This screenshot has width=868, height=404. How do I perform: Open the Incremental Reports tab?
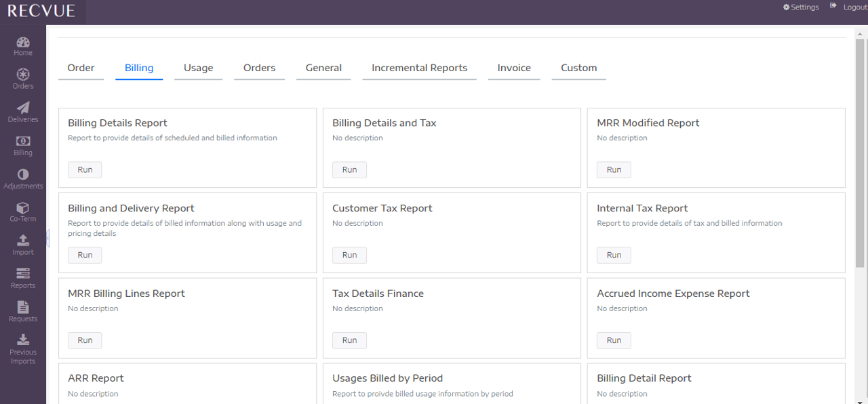[419, 68]
